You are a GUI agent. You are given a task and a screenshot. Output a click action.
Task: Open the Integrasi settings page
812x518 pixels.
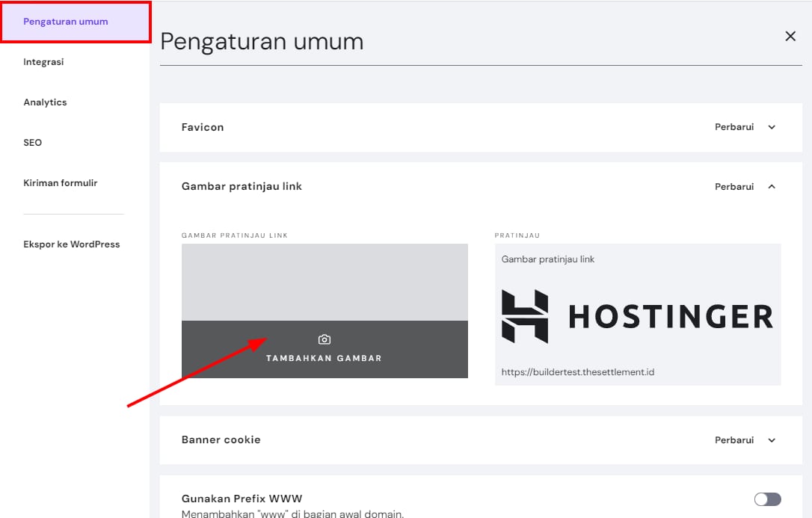pyautogui.click(x=43, y=62)
